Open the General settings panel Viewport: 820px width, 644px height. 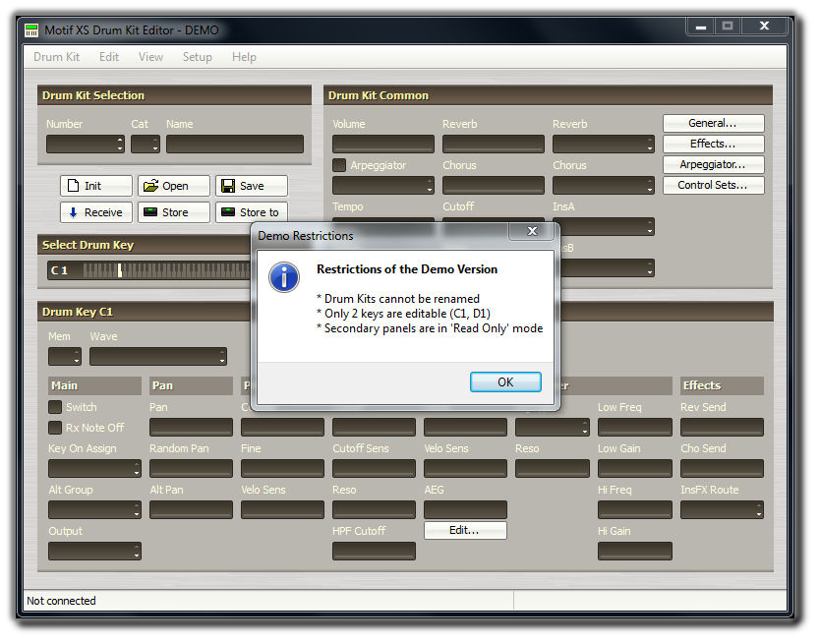point(713,124)
